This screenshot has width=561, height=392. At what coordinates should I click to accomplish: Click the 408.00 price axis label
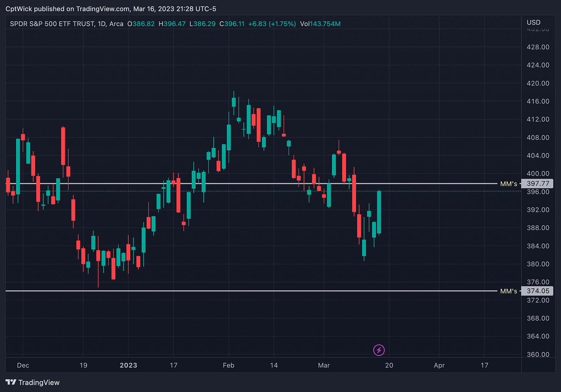pyautogui.click(x=538, y=138)
